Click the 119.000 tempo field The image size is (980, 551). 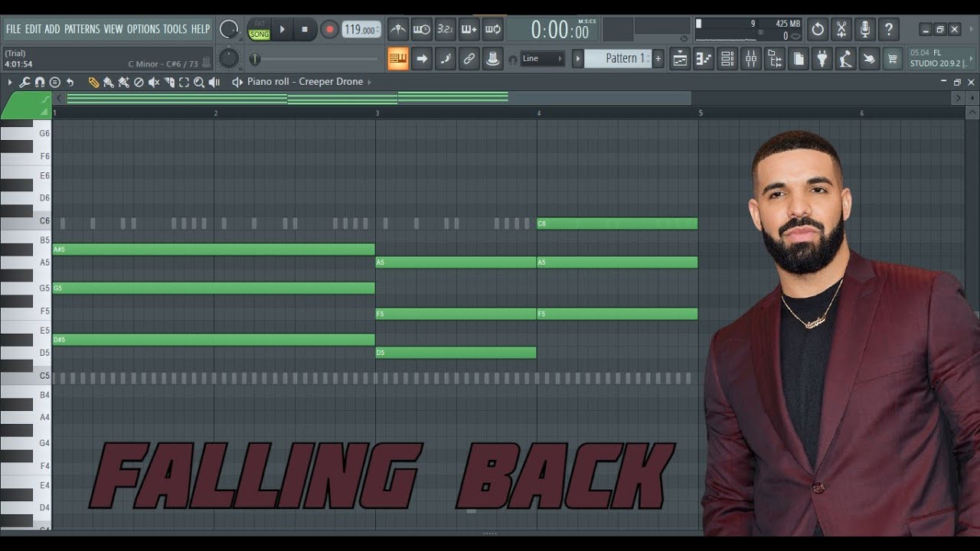click(361, 30)
